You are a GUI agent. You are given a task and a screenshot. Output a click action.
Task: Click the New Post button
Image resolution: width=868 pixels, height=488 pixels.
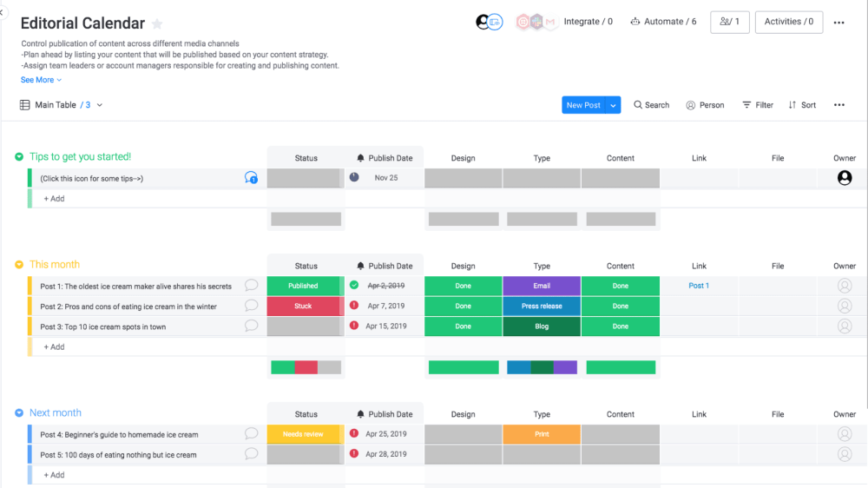(583, 105)
